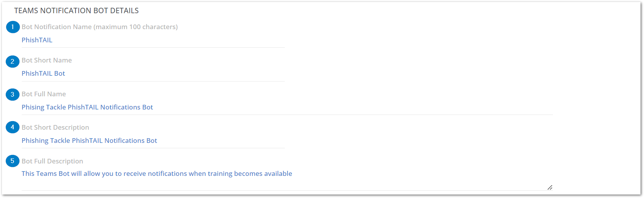Screen dimensions: 644x198
Task: Click the Bot Full Description label
Action: tap(52, 161)
